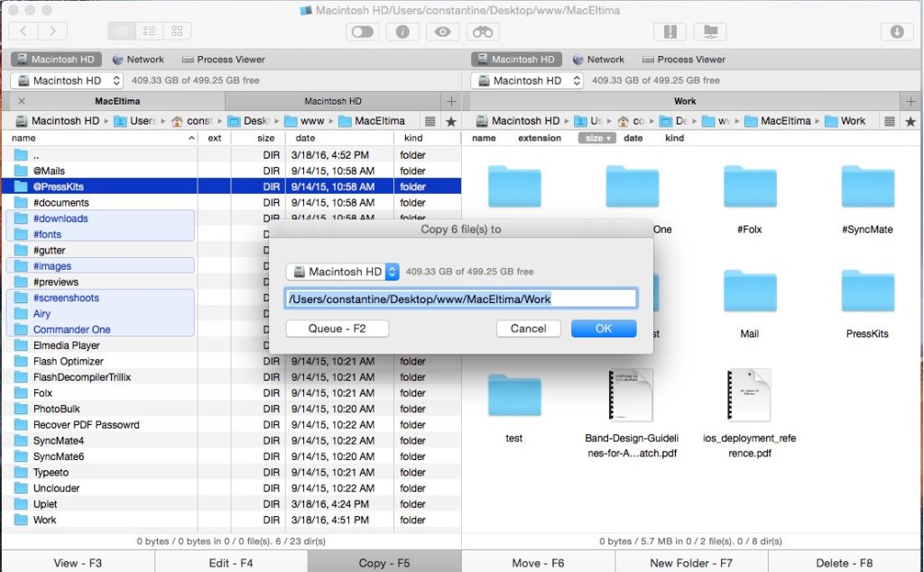Click Move - F6 button
This screenshot has height=572, width=924.
pos(538,563)
